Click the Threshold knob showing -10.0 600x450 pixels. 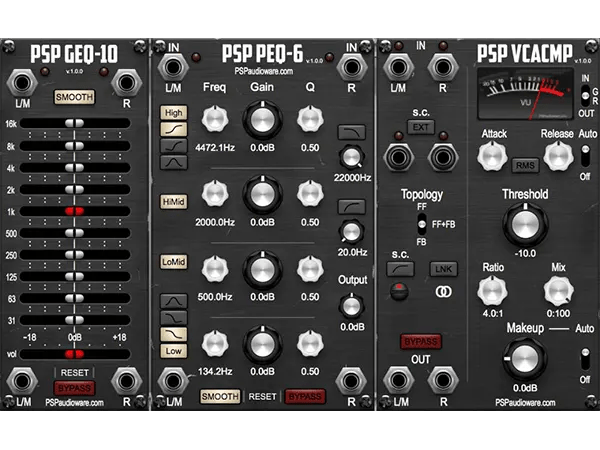tap(525, 225)
